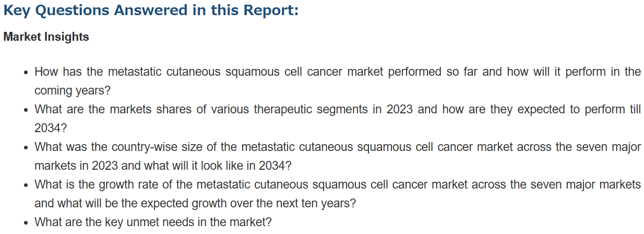The image size is (644, 234).
Task: Click the question 'What are the key unmet needs in the market?'
Action: pos(153,222)
